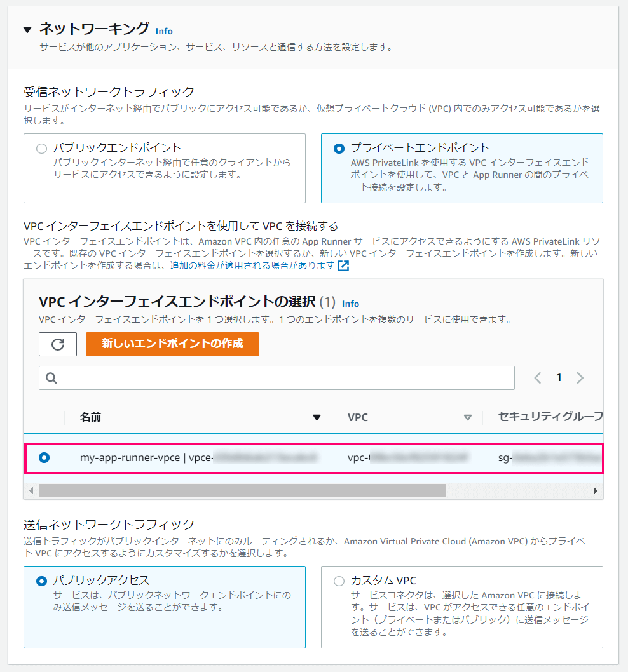Screen dimensions: 628x672
Task: Go to previous page with left chevron
Action: (538, 377)
